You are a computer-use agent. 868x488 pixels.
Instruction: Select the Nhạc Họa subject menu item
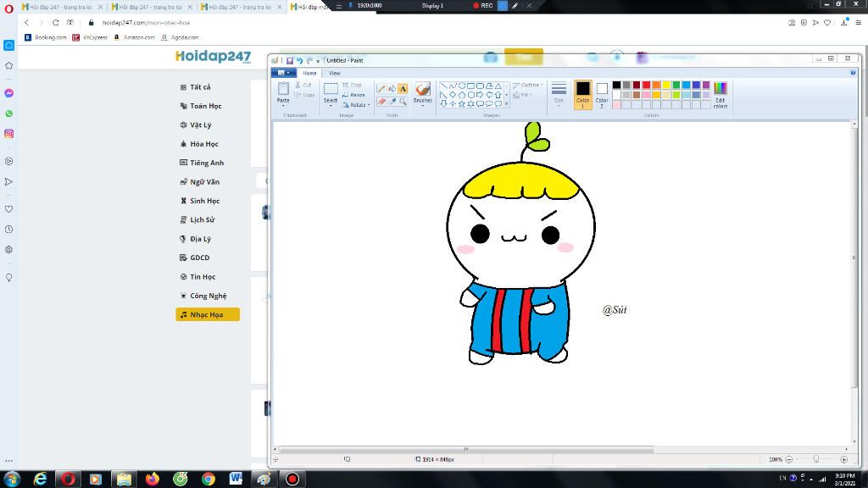208,315
